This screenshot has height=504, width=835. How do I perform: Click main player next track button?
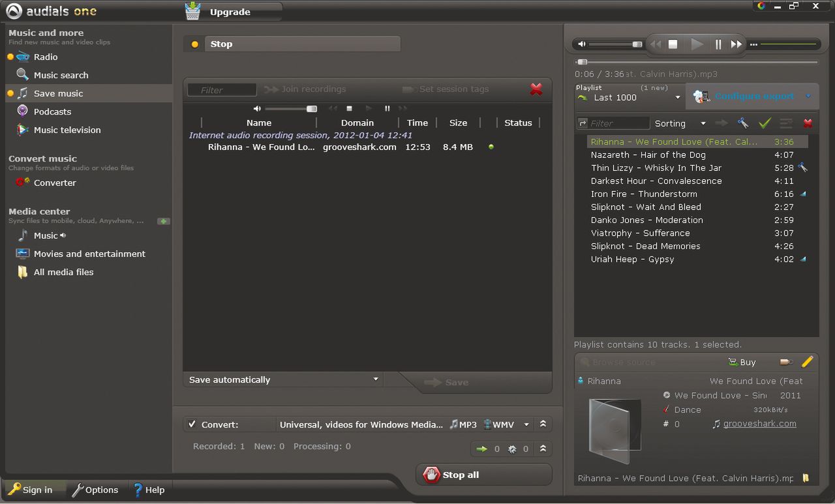(x=736, y=44)
